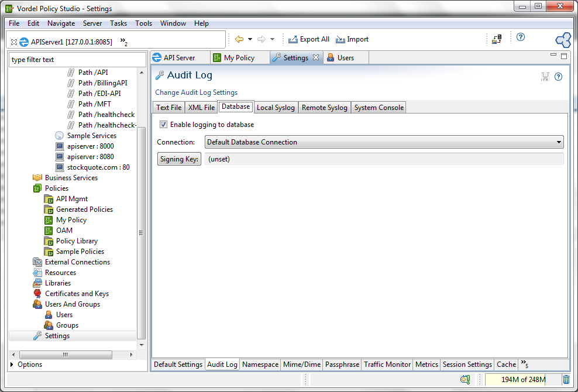Click the garbage collector trash icon
The image size is (578, 392).
point(566,379)
